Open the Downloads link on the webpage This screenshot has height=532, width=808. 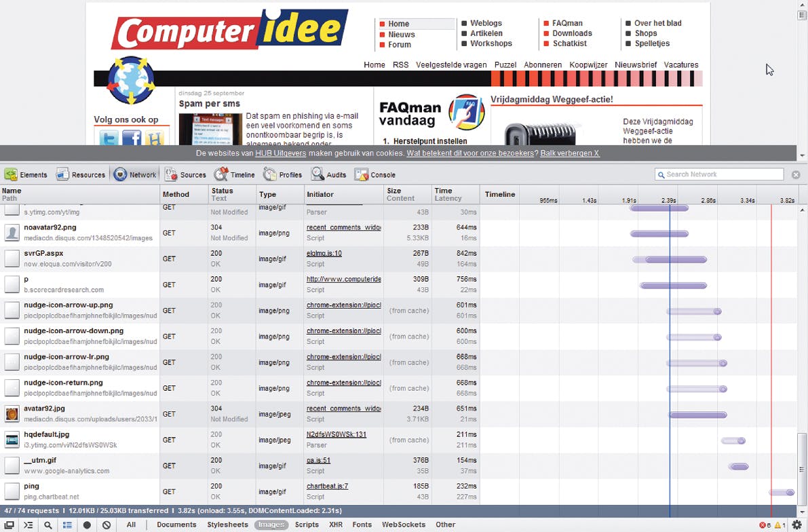tap(572, 33)
